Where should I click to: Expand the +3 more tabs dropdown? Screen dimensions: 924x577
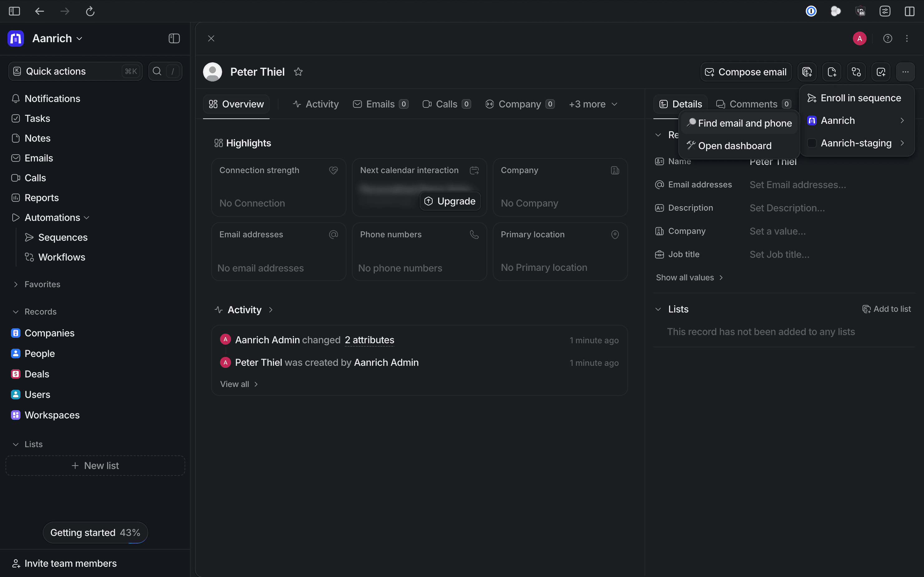point(593,104)
